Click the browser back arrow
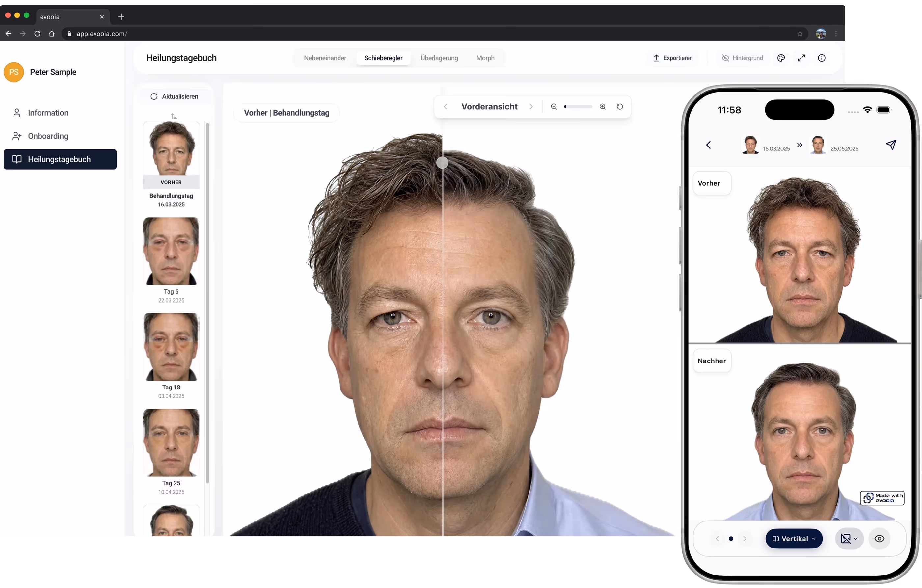This screenshot has width=922, height=588. point(9,34)
